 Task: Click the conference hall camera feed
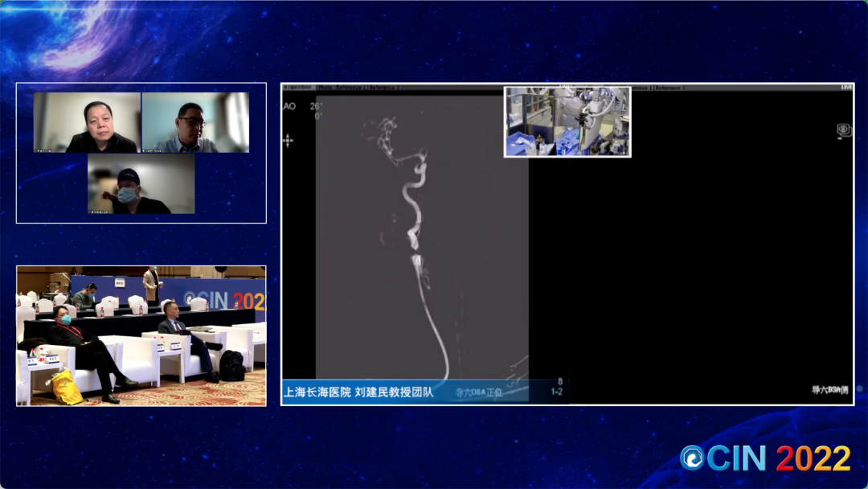pos(141,335)
